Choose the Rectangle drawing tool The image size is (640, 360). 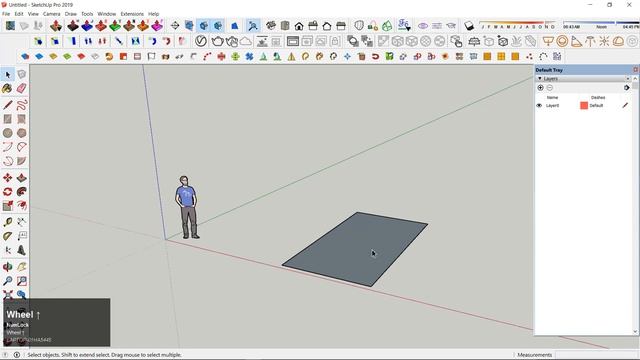point(7,119)
